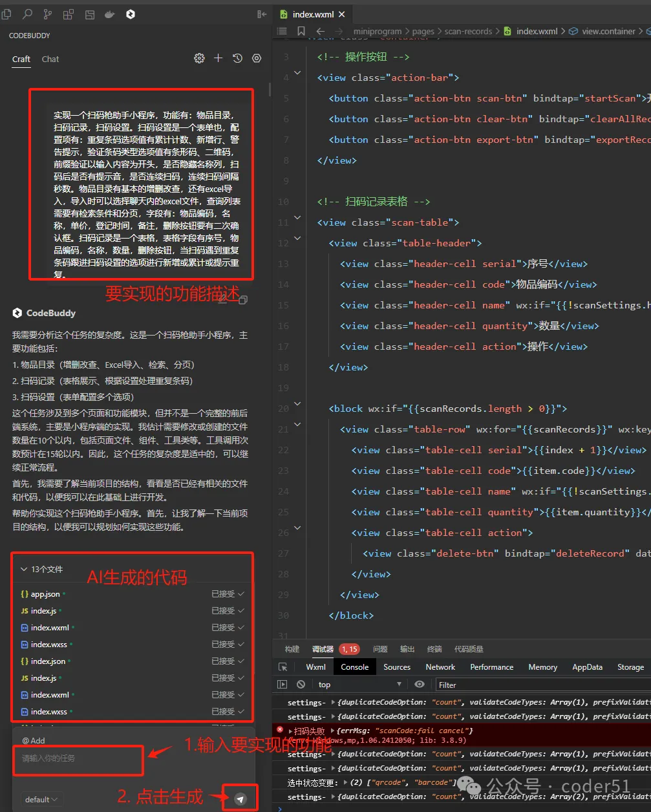Expand the 选中状态变更 array log entry
The image size is (651, 812).
(x=345, y=782)
